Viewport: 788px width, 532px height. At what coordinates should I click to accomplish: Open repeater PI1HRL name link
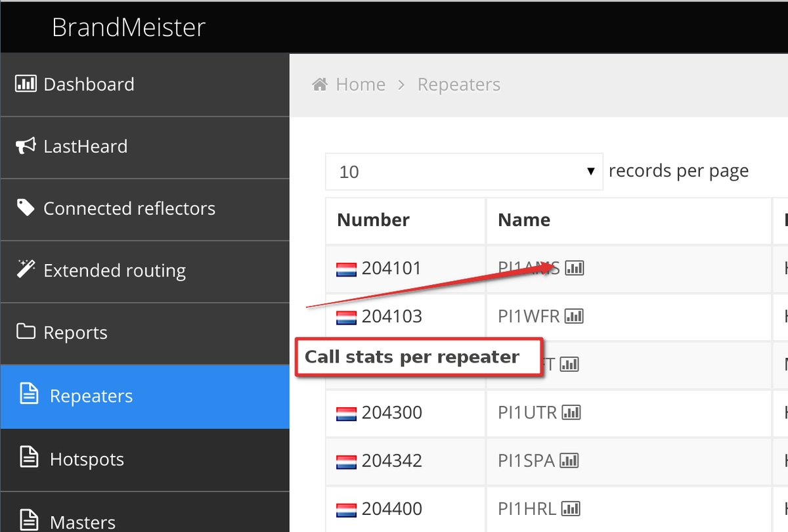527,508
